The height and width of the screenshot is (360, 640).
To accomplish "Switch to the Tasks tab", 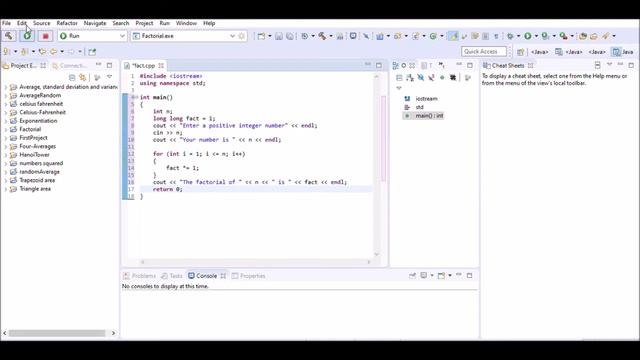I will (172, 276).
